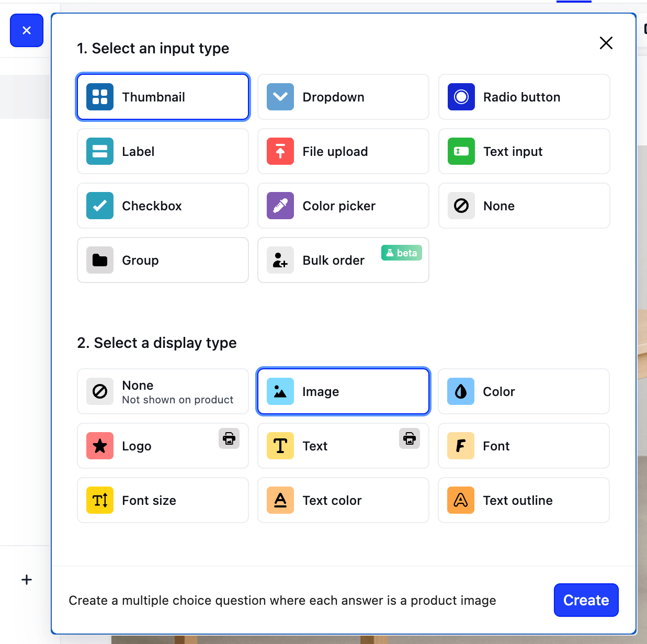Choose the Dropdown input type
647x644 pixels.
pyautogui.click(x=343, y=97)
